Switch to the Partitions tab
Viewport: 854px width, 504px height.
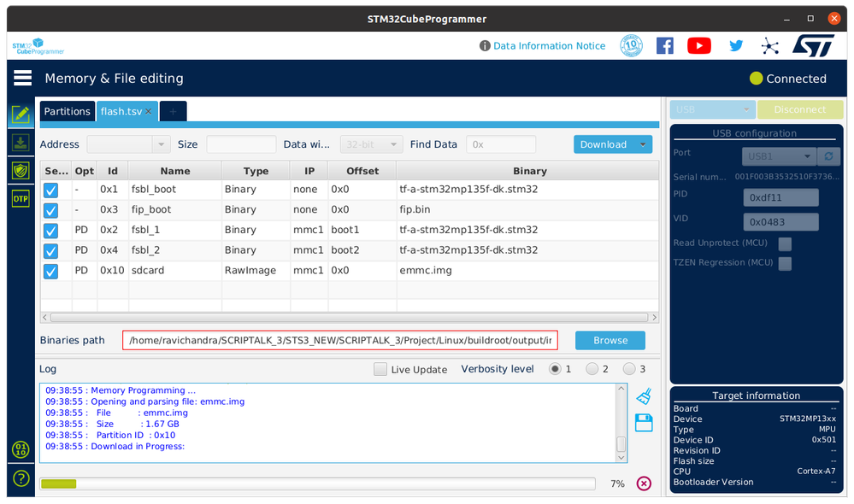tap(67, 111)
